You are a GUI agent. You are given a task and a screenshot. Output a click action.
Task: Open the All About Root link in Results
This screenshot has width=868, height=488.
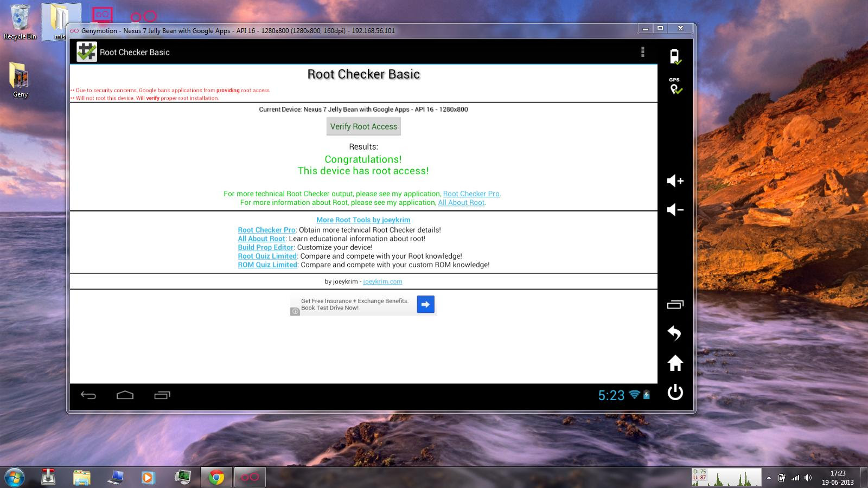coord(462,202)
